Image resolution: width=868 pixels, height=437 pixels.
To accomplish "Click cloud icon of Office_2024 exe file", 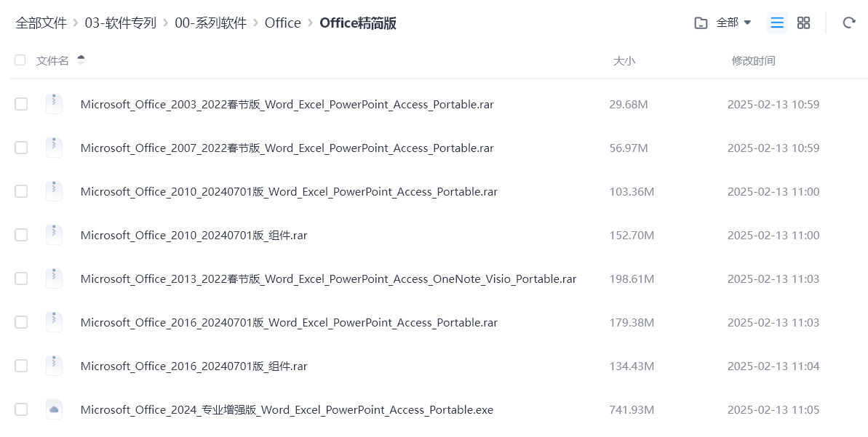I will [x=54, y=409].
